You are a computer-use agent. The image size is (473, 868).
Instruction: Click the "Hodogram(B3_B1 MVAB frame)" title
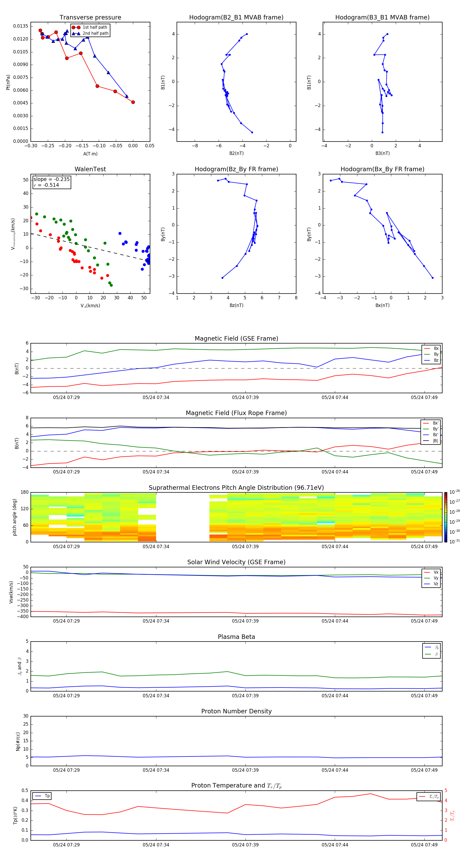point(382,18)
